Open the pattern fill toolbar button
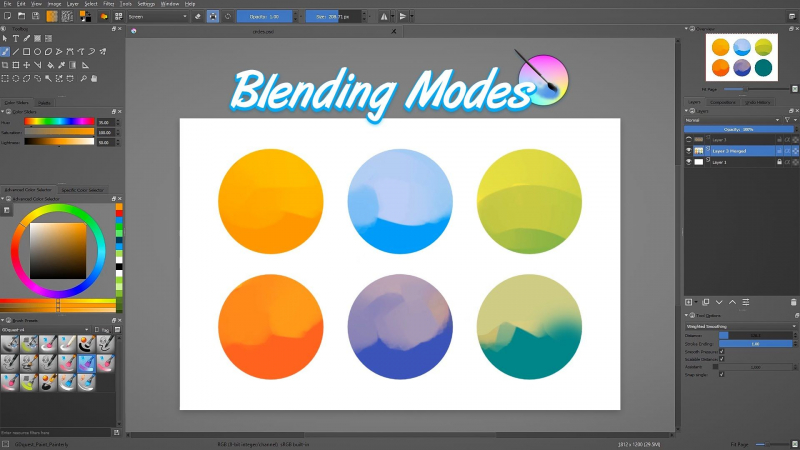The height and width of the screenshot is (450, 800). point(67,16)
